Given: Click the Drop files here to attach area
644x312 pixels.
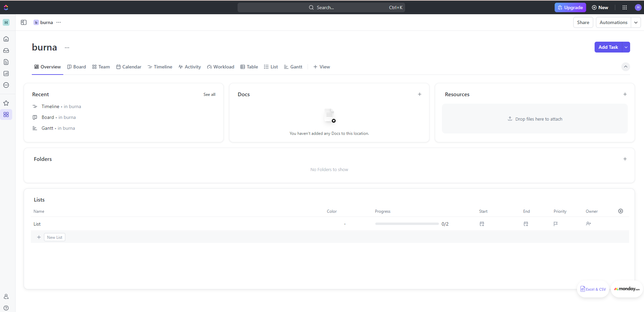Looking at the screenshot, I should pyautogui.click(x=535, y=119).
